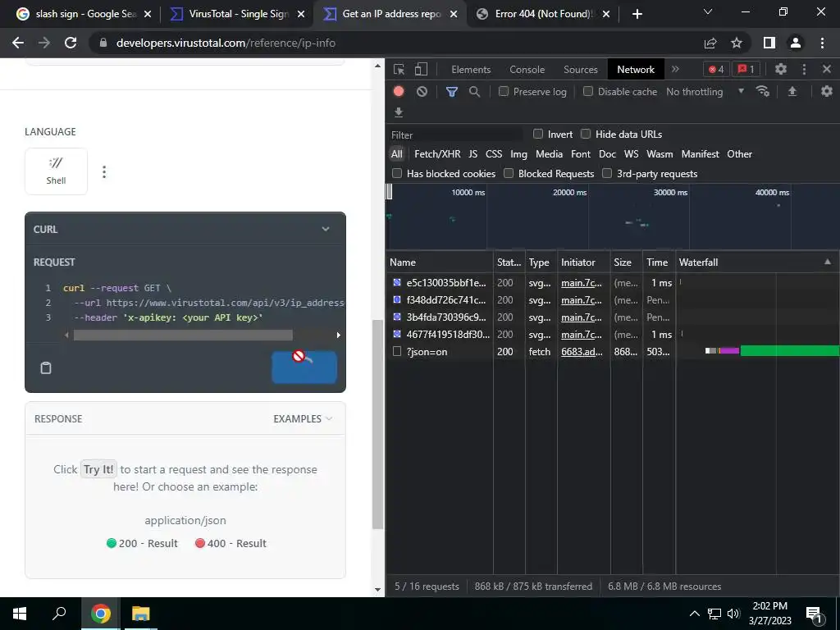The width and height of the screenshot is (840, 630).
Task: Select 400 - Result example
Action: point(231,543)
